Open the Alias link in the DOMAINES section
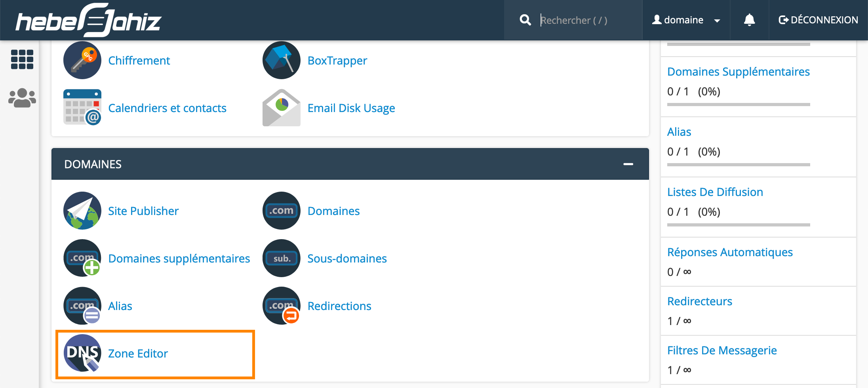The width and height of the screenshot is (868, 388). 120,306
